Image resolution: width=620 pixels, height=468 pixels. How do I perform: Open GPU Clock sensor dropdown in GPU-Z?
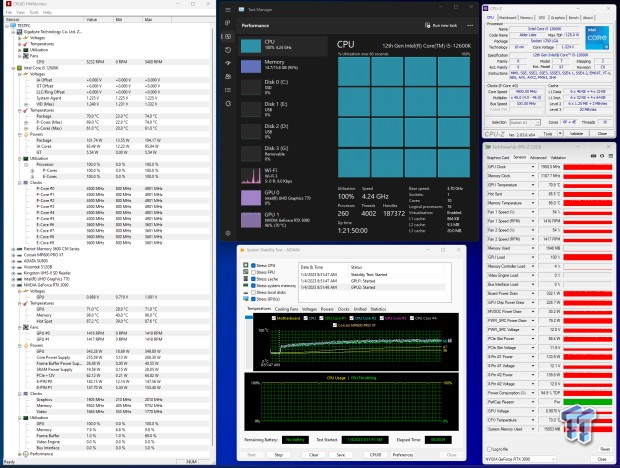click(533, 167)
